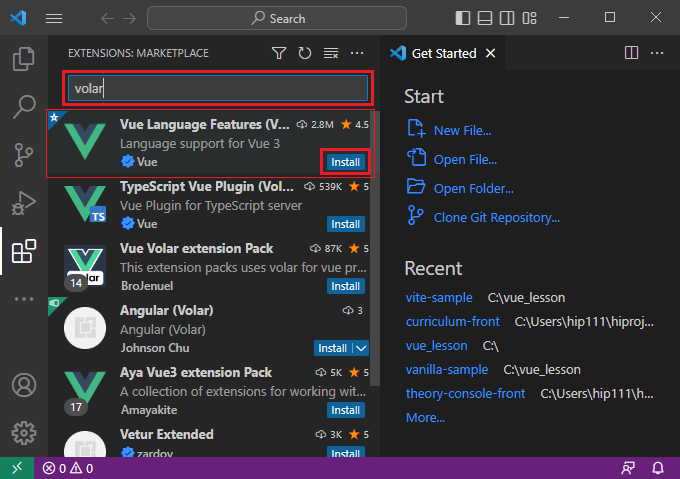Open recent project vanilla-sample
Image resolution: width=680 pixels, height=479 pixels.
(x=447, y=369)
